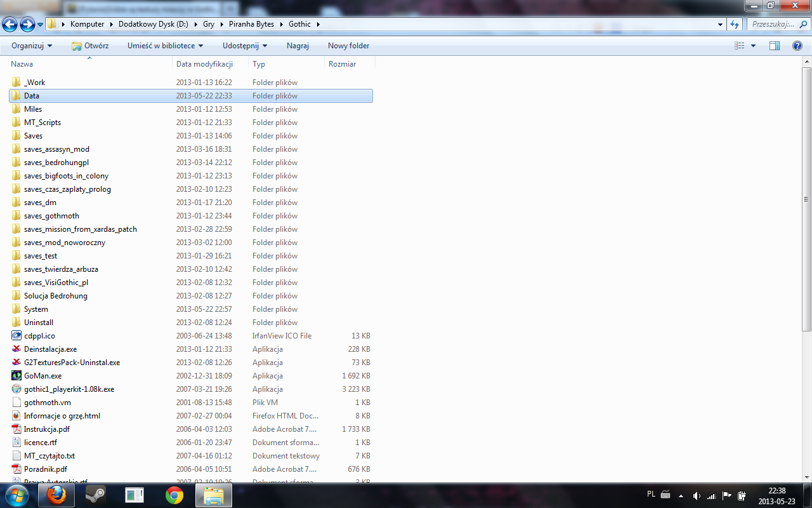Viewport: 812px width, 508px height.
Task: Select the gothmoth.vm file icon
Action: point(16,403)
